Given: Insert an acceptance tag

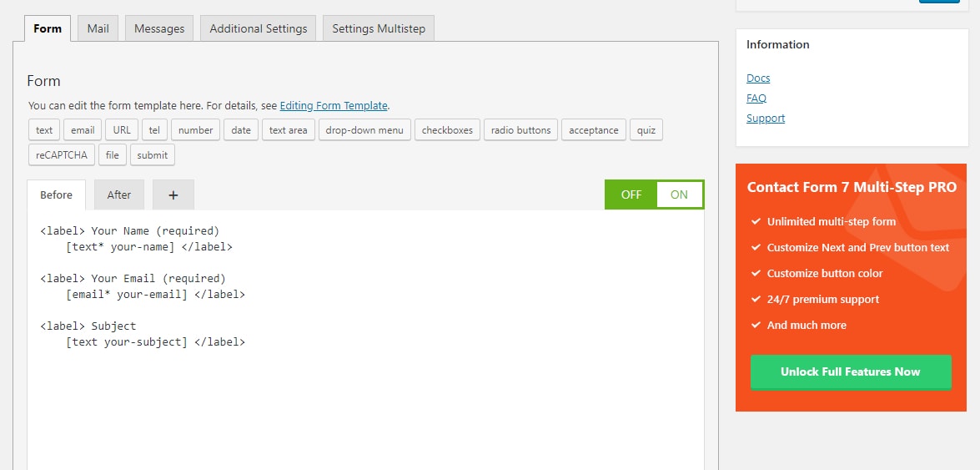Looking at the screenshot, I should 594,130.
